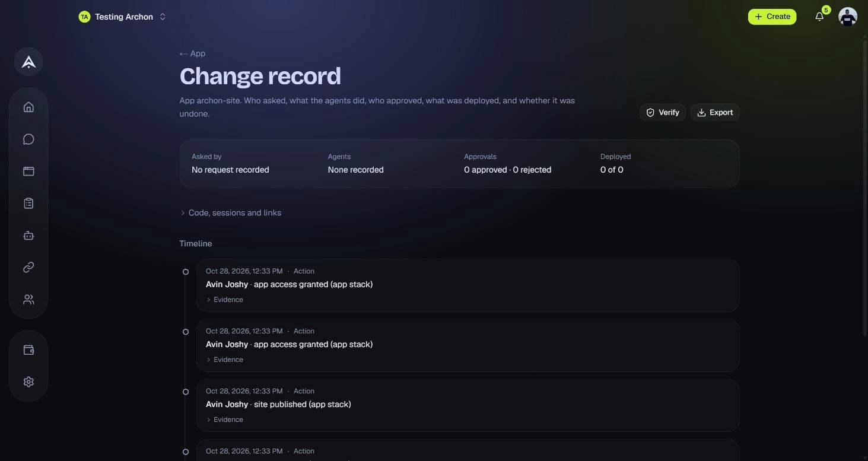This screenshot has width=868, height=461.
Task: Open the chain link icon in sidebar
Action: pos(28,268)
